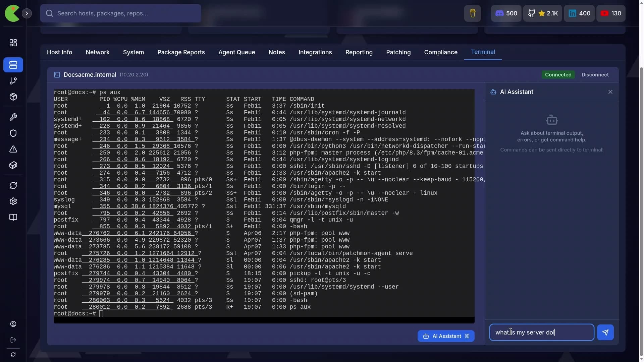The image size is (644, 362).
Task: Click the terminal icon beside Docsacme.internal
Action: click(57, 75)
